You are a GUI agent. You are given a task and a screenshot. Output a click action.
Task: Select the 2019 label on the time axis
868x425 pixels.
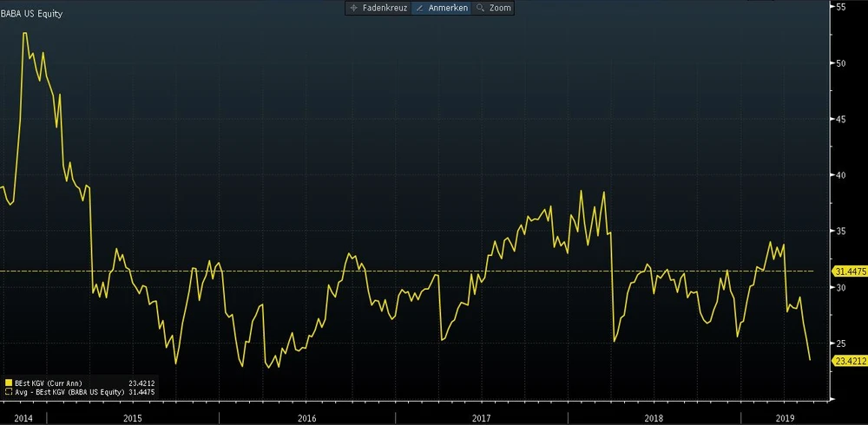(x=783, y=417)
